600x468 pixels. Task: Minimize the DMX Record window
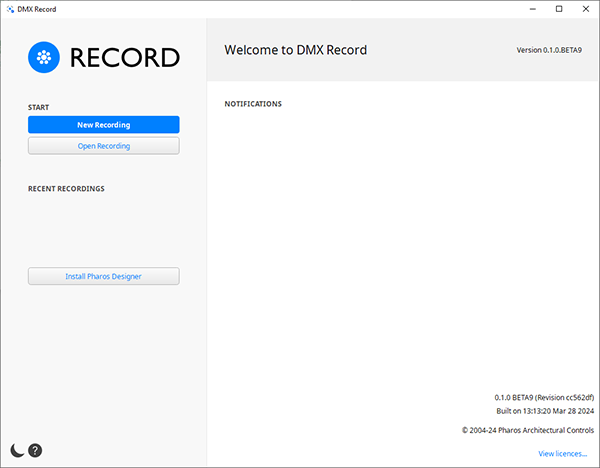coord(533,9)
